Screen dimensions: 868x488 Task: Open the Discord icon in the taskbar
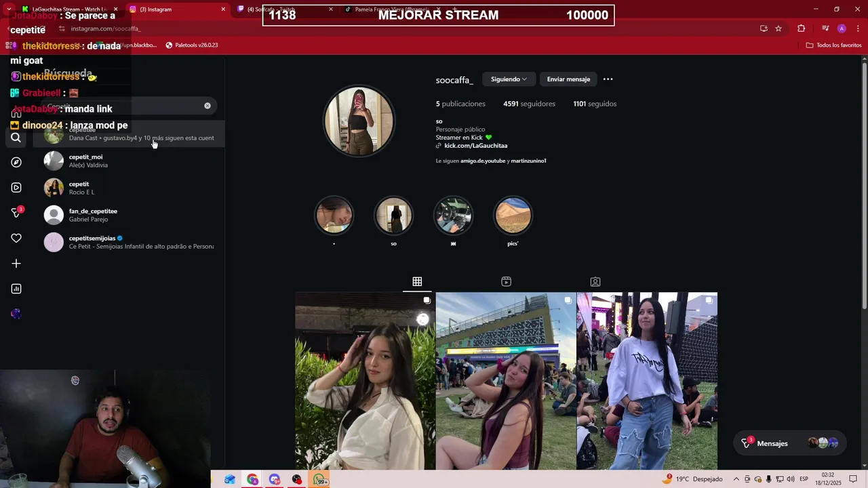tap(274, 479)
